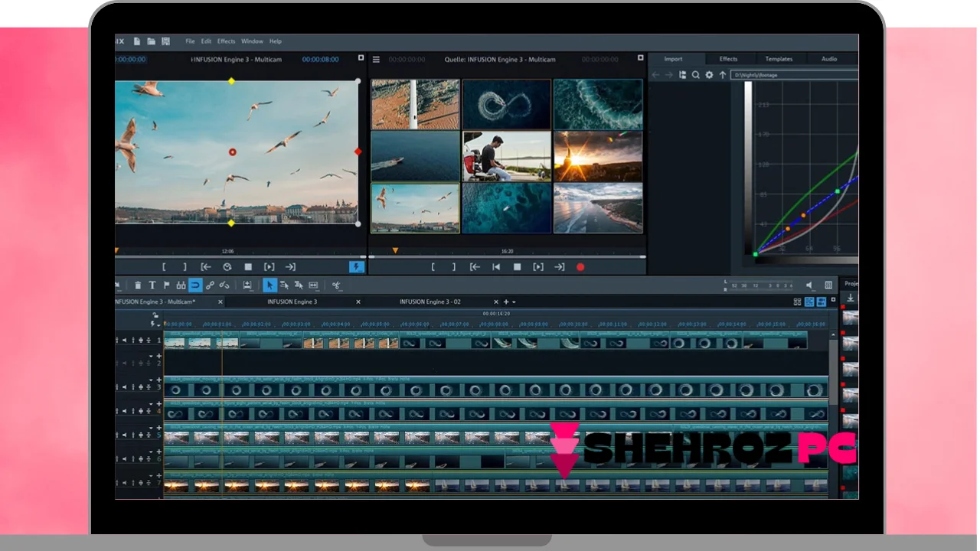Switch to the Templates tab

click(x=779, y=59)
